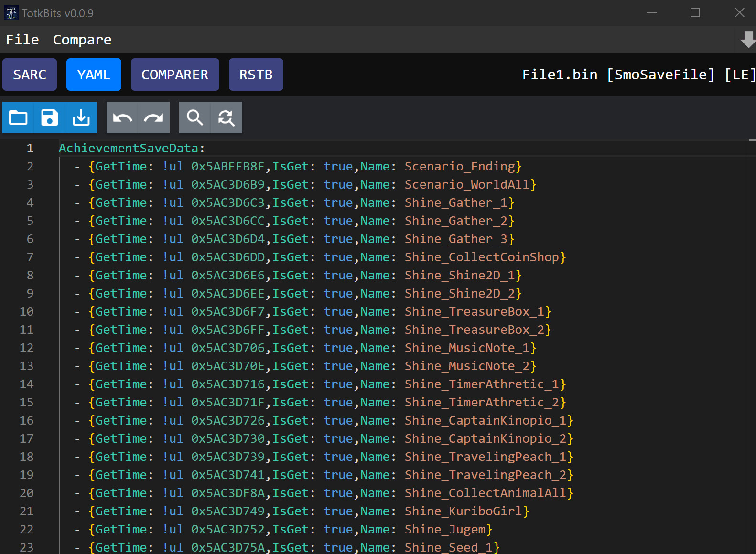756x554 pixels.
Task: Click the open folder icon
Action: pyautogui.click(x=18, y=117)
